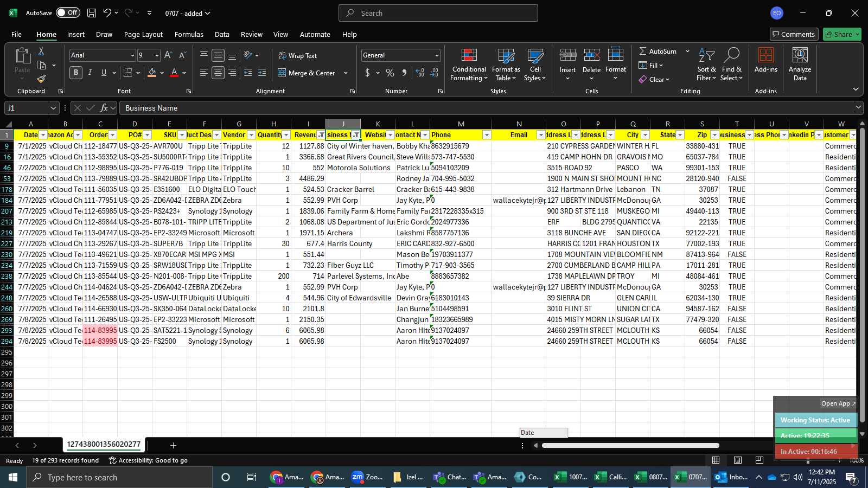
Task: Click the Comments button
Action: pyautogui.click(x=794, y=34)
